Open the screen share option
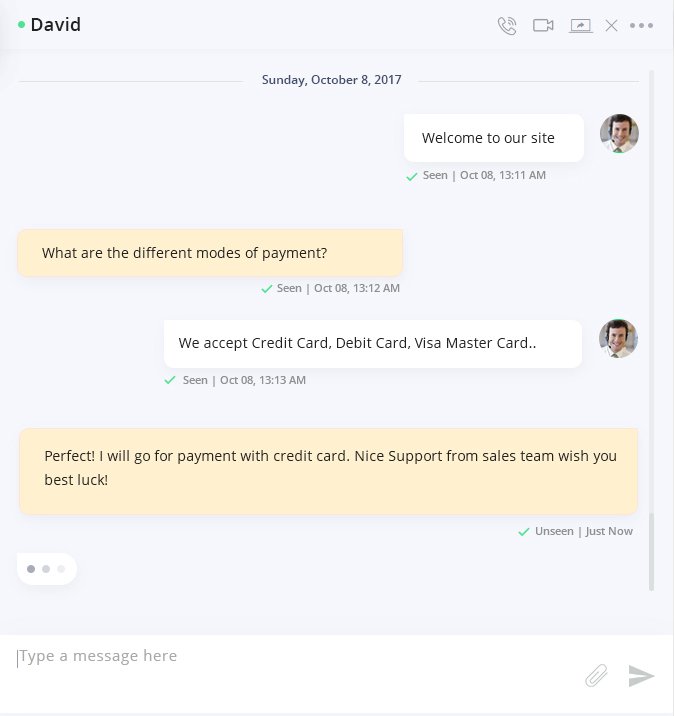The height and width of the screenshot is (716, 674). [580, 26]
